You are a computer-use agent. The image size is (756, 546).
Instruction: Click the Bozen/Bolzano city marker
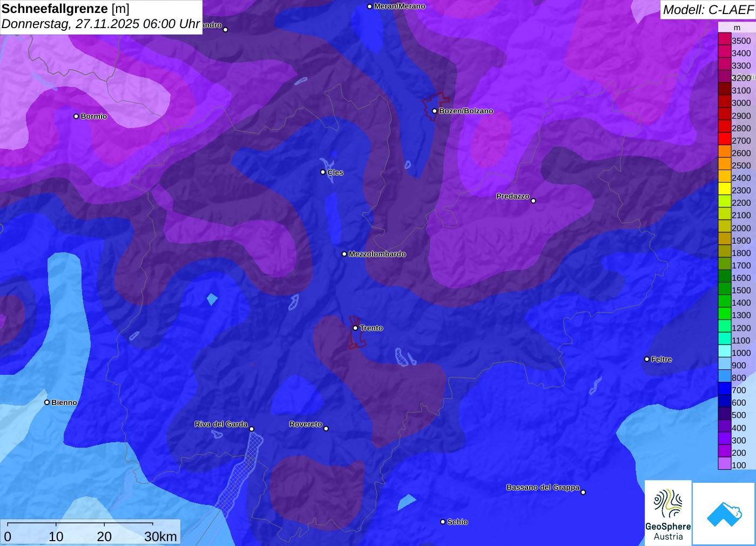pos(435,111)
